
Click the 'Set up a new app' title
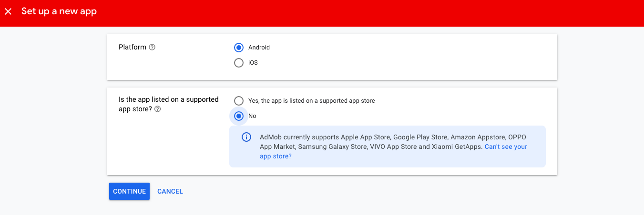(x=59, y=11)
